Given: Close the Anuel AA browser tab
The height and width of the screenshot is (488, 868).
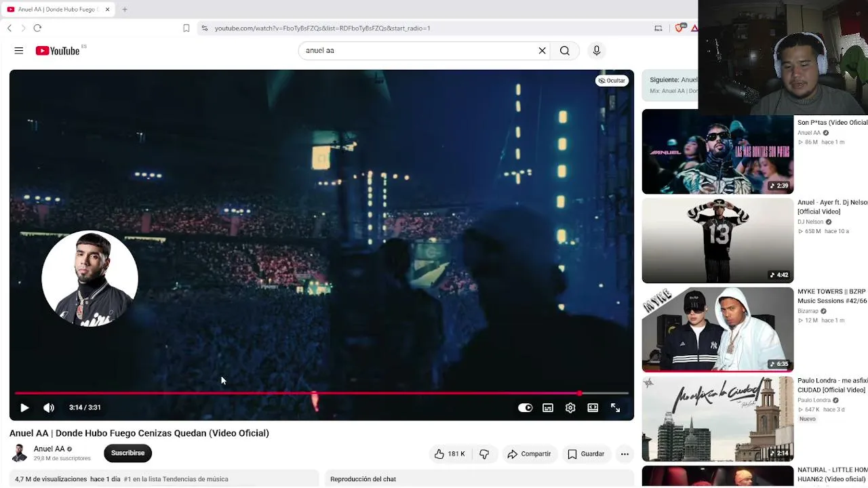Looking at the screenshot, I should tap(107, 9).
